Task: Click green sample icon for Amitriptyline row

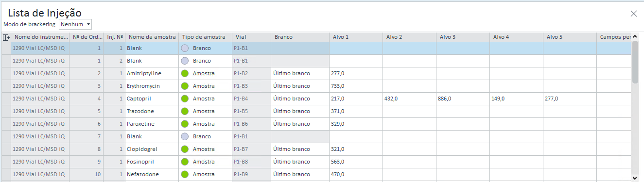Action: 185,73
